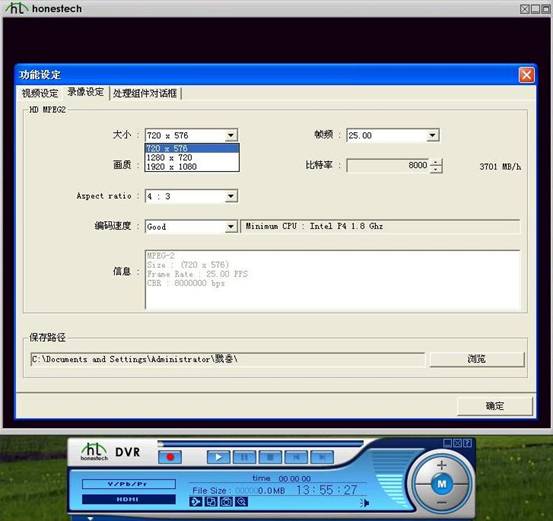
Task: Click the Pause button in DVR panel
Action: (244, 457)
